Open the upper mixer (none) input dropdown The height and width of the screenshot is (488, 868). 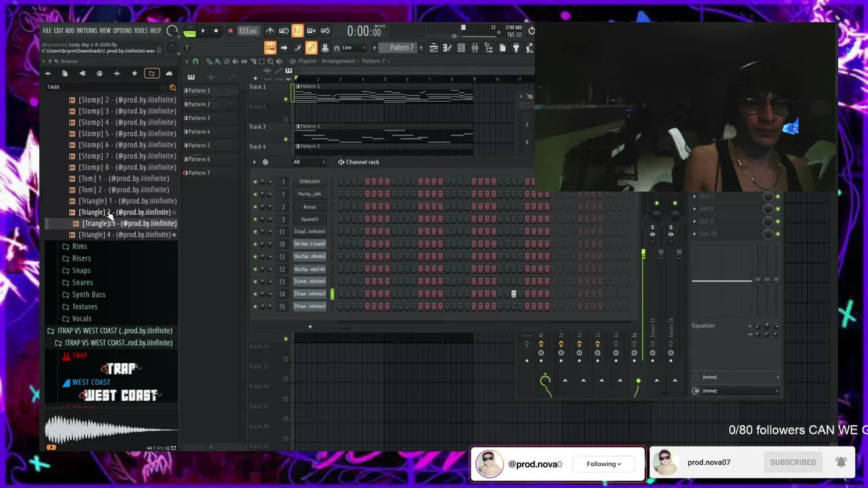click(x=736, y=377)
